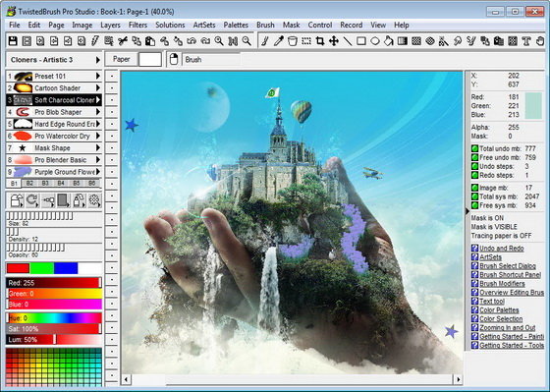The height and width of the screenshot is (392, 550).
Task: Toggle the Total undo mb green indicator
Action: 474,148
